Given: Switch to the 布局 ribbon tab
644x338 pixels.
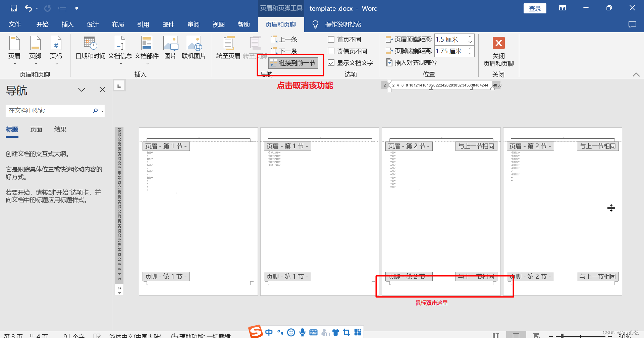Looking at the screenshot, I should click(x=118, y=24).
